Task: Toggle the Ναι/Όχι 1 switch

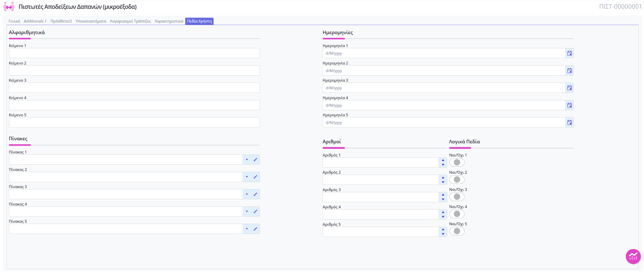Action: (457, 163)
